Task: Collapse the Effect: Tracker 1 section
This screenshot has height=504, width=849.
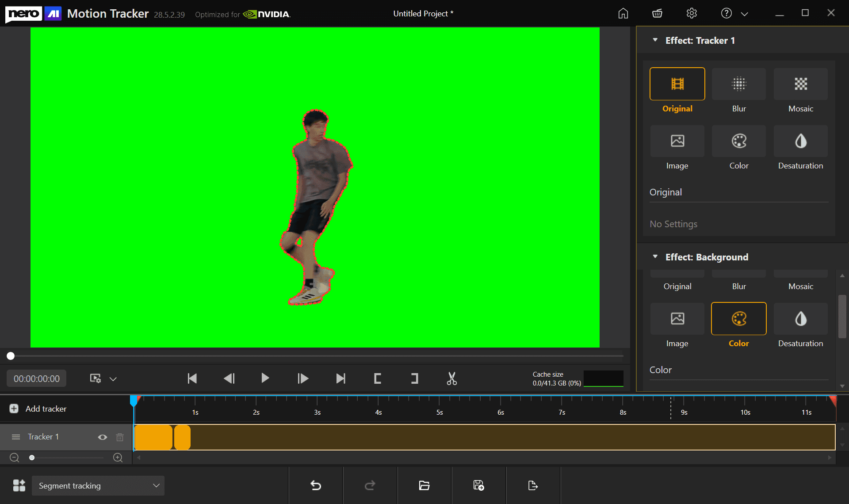Action: tap(655, 40)
